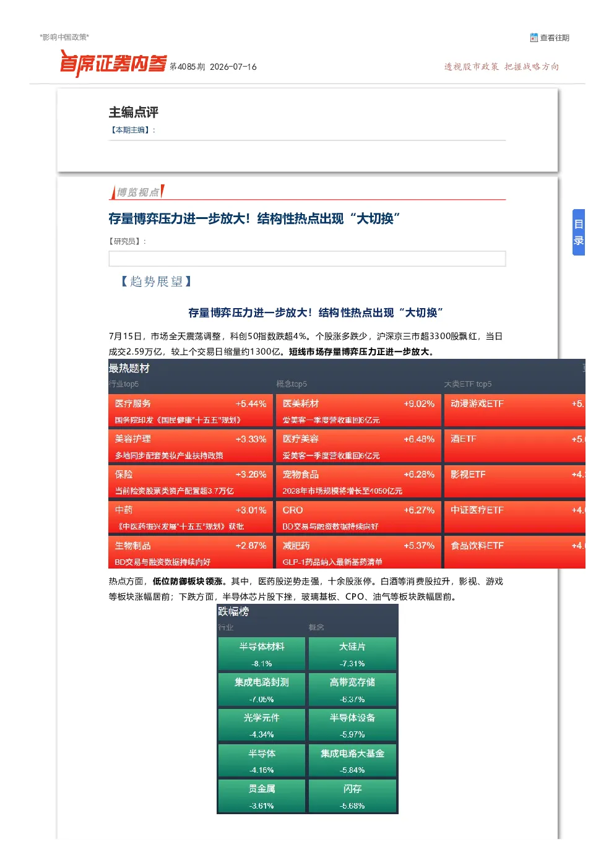Click the 跌幅榜 panel title

point(233,611)
